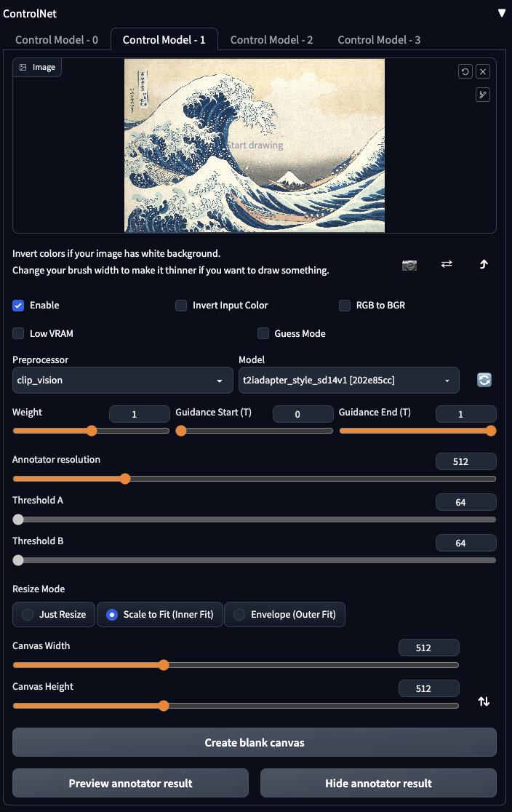Switch to Control Model - 0 tab
The width and height of the screenshot is (512, 812).
57,40
